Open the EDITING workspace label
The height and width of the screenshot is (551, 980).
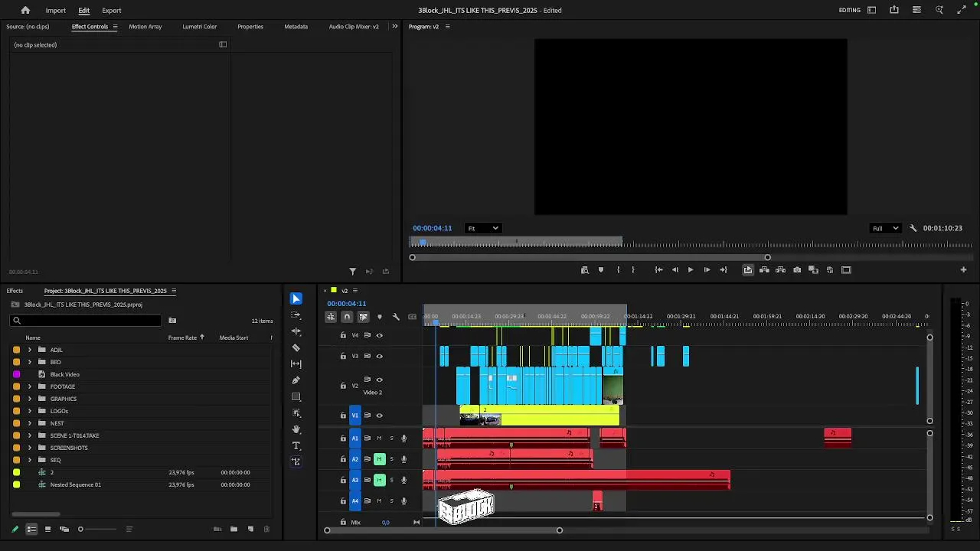pos(850,10)
